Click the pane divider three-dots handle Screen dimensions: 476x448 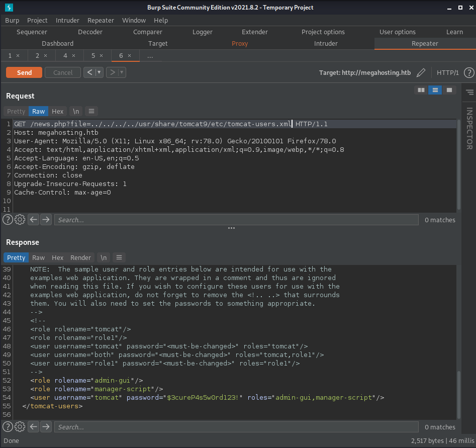[x=231, y=228]
